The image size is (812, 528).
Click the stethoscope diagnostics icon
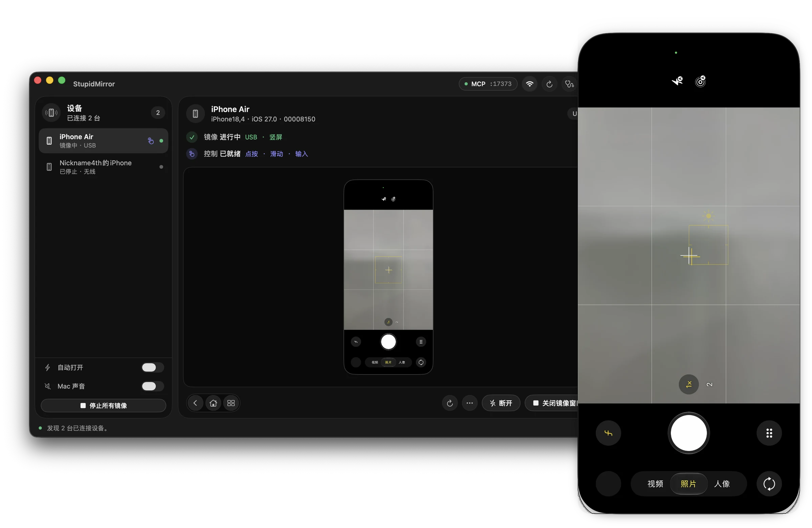[569, 84]
